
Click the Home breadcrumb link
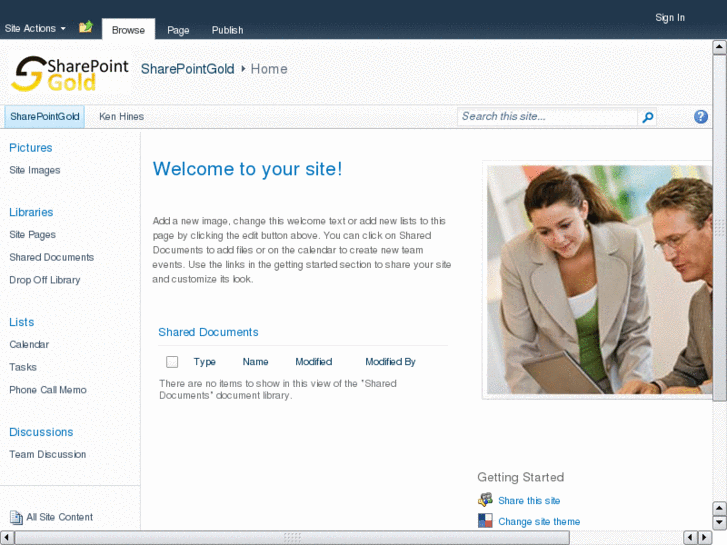coord(269,69)
